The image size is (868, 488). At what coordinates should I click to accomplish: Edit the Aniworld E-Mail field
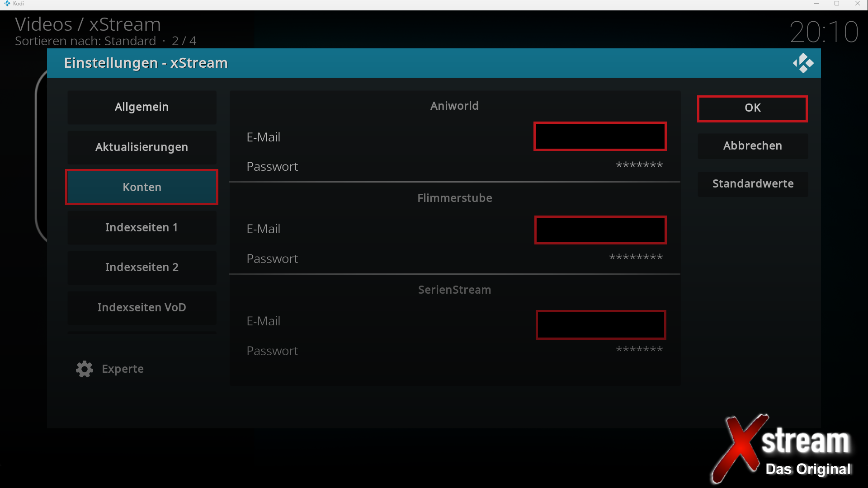[x=599, y=136]
